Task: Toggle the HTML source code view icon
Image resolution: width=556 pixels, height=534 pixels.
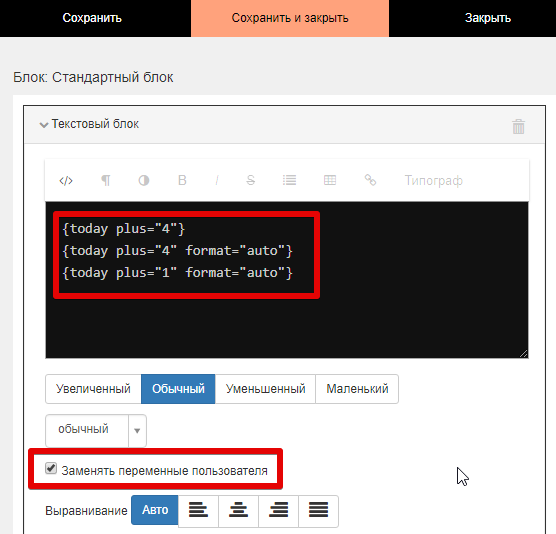Action: coord(66,181)
